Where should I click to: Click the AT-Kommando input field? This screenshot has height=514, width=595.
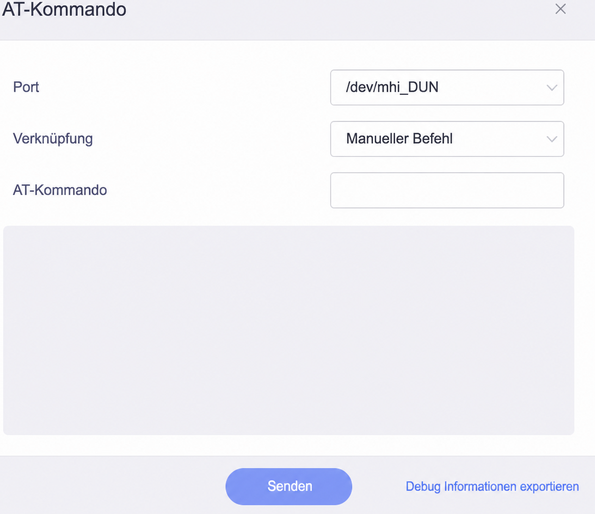447,190
